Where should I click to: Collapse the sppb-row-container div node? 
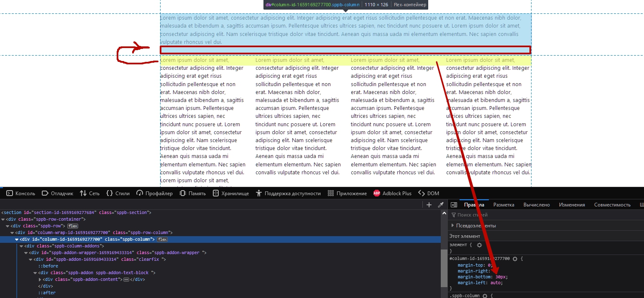[x=3, y=219]
